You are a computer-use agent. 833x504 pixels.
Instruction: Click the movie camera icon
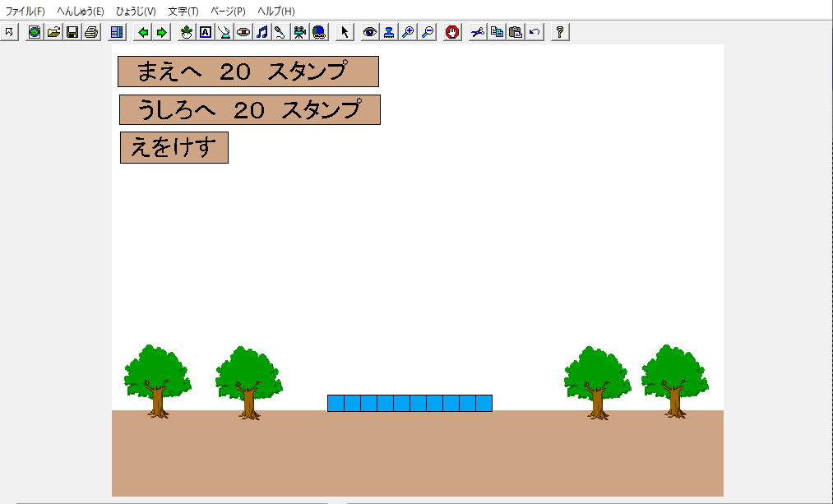pyautogui.click(x=300, y=32)
